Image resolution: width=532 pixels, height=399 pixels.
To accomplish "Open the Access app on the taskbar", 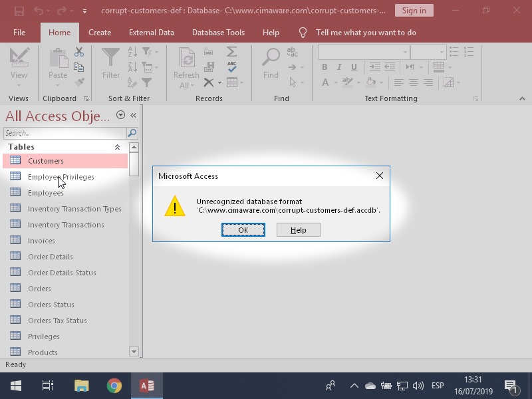I will tap(147, 386).
